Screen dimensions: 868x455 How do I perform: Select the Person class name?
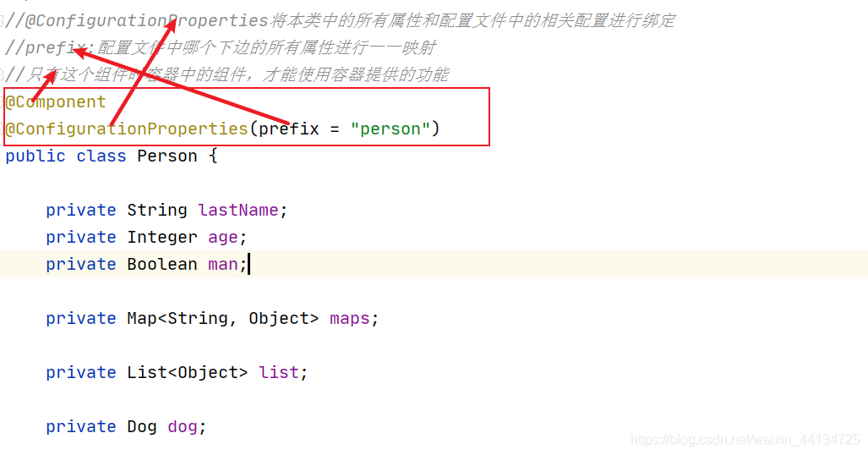tap(167, 156)
